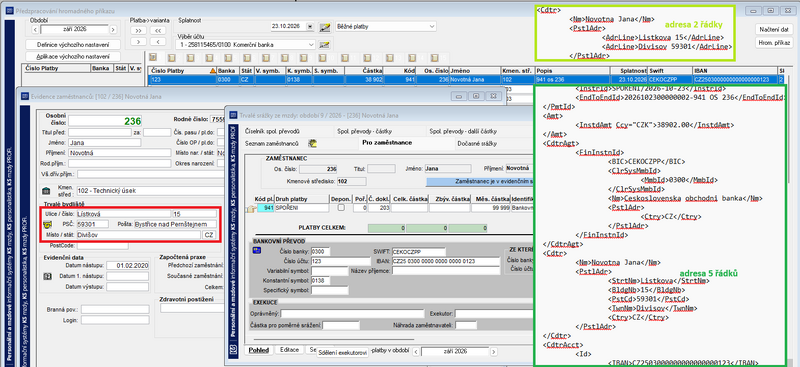
Task: Click the 941 cell in Kód pl. column
Action: click(265, 208)
